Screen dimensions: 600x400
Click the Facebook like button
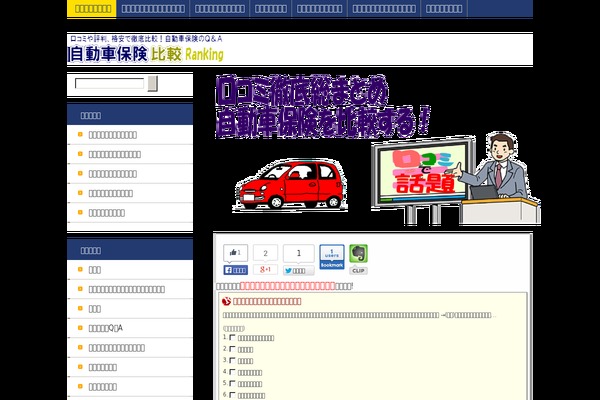coord(236,270)
